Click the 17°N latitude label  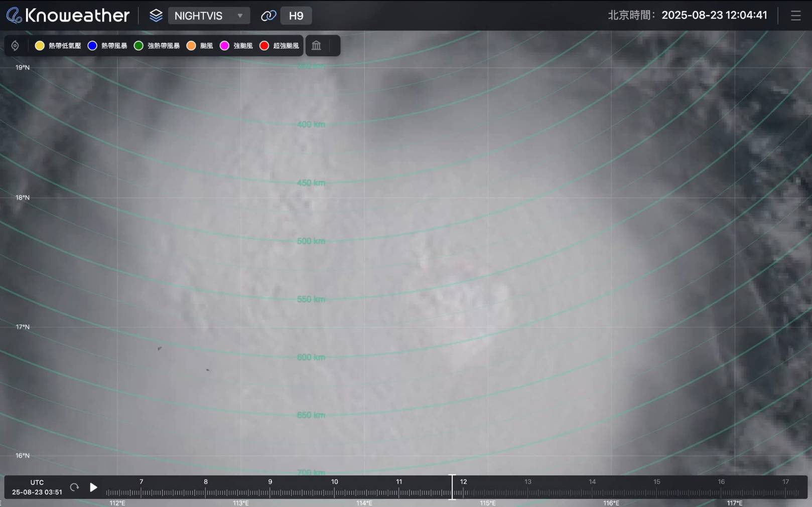(23, 326)
